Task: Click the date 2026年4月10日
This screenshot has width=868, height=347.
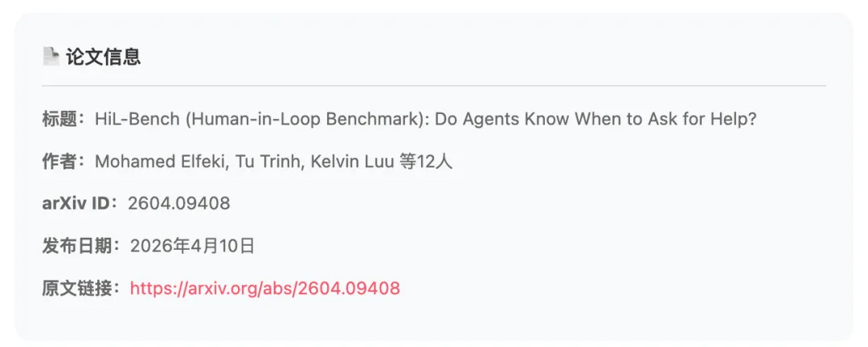Action: 192,246
